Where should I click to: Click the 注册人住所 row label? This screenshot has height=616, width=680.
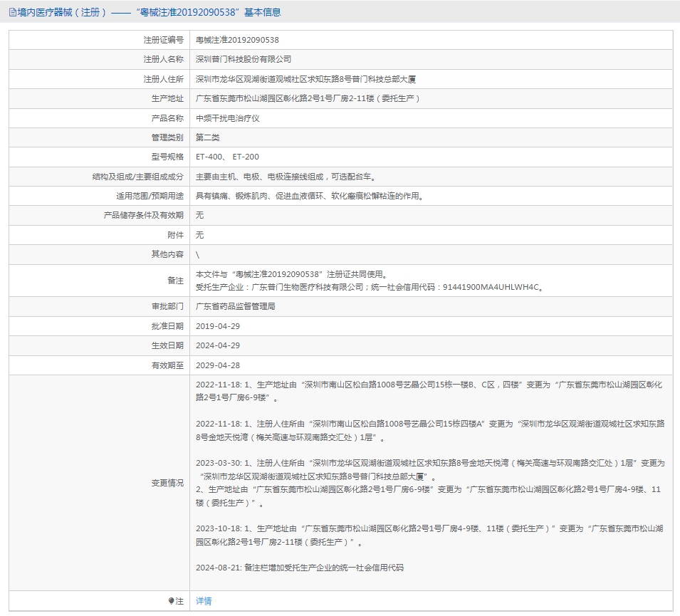tap(164, 79)
